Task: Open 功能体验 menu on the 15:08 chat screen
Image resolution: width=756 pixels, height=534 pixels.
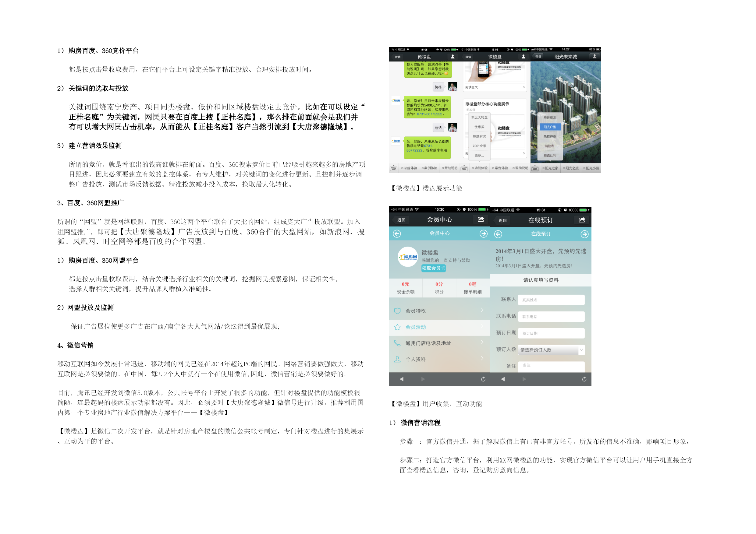Action: pos(409,168)
